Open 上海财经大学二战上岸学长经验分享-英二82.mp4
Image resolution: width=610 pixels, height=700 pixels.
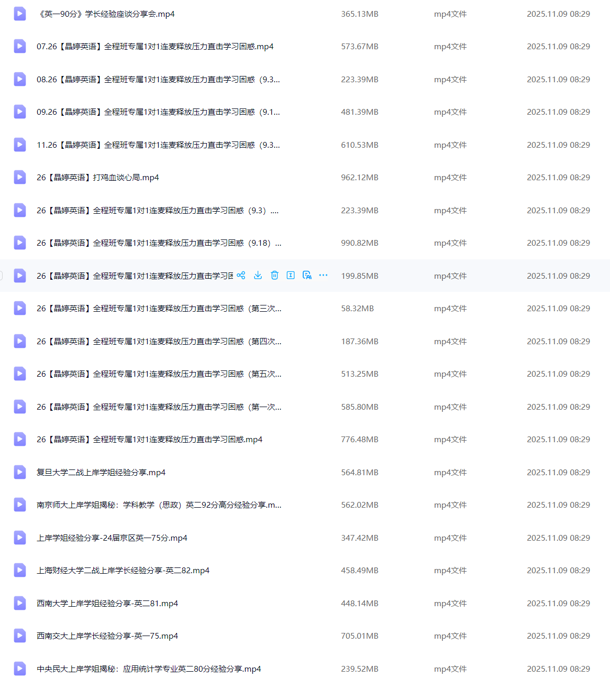(123, 571)
